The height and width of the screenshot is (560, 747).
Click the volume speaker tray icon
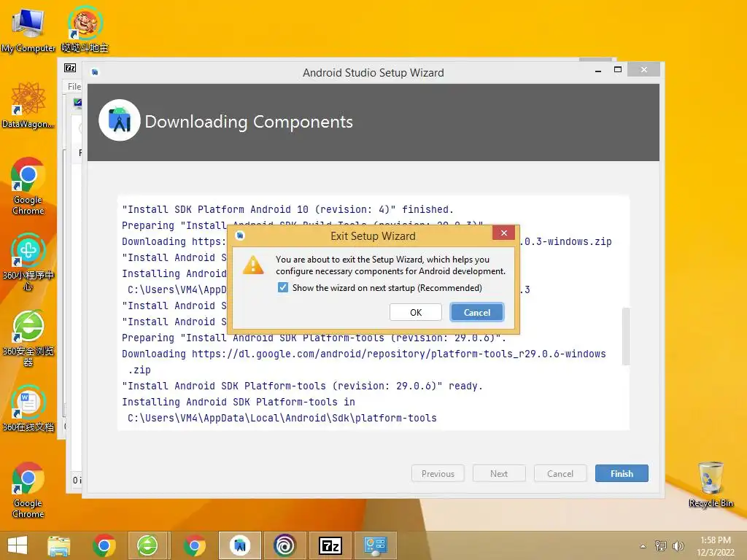click(678, 545)
